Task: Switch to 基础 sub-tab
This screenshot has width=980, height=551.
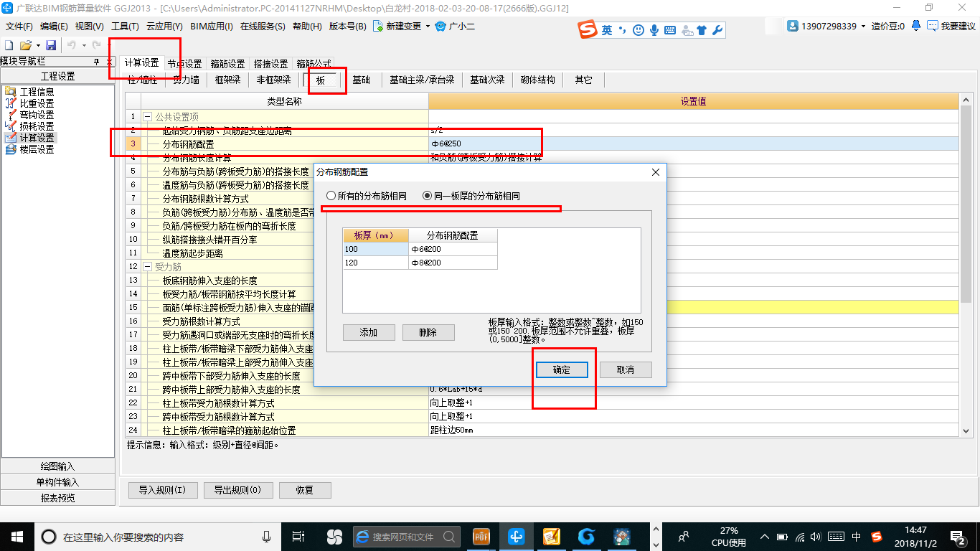Action: (x=361, y=80)
